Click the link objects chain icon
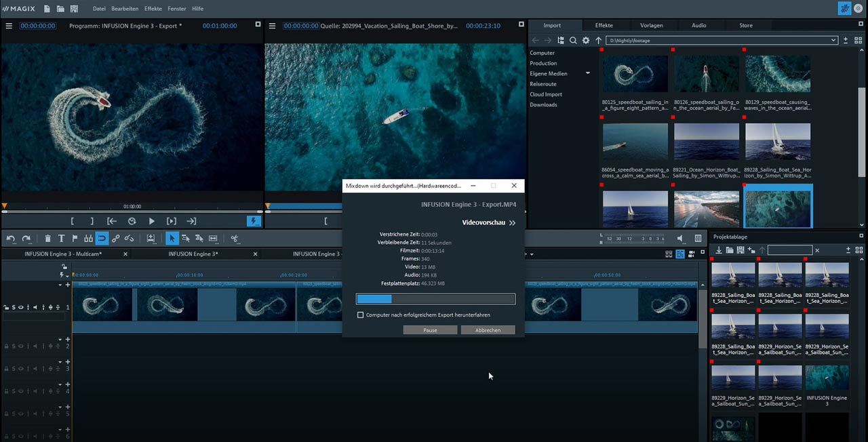The image size is (868, 442). pyautogui.click(x=116, y=239)
